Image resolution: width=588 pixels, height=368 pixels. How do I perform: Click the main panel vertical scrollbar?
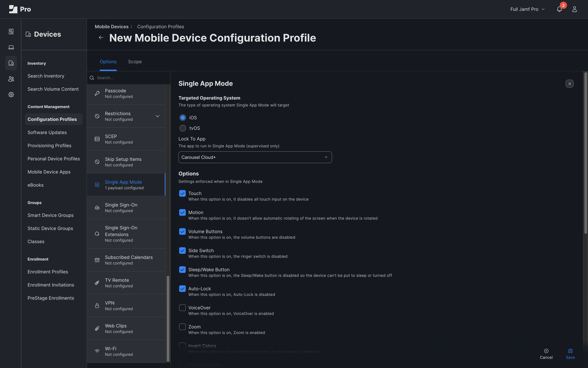pos(586,153)
